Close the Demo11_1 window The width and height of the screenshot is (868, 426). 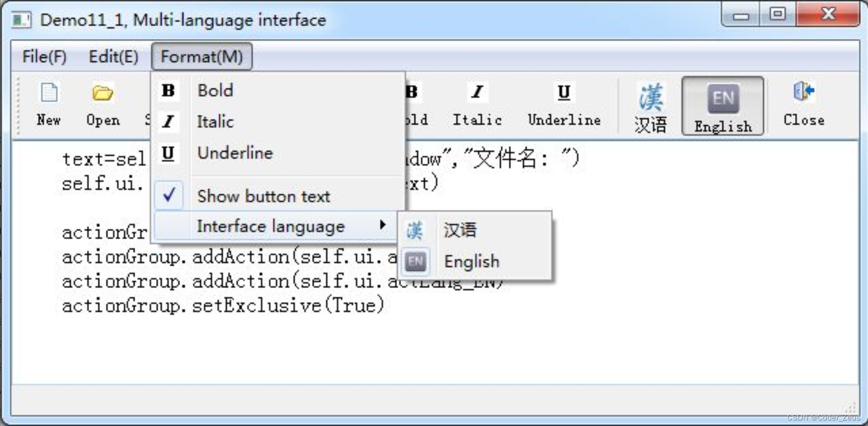click(828, 14)
